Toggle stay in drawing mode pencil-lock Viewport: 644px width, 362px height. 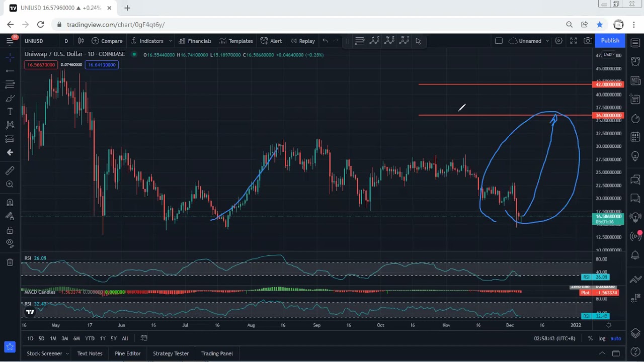coord(10,216)
